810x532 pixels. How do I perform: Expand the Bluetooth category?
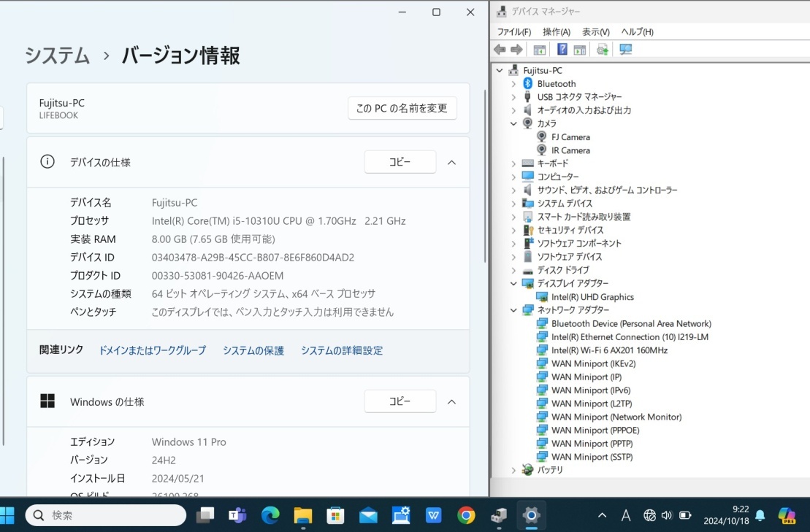coord(513,84)
